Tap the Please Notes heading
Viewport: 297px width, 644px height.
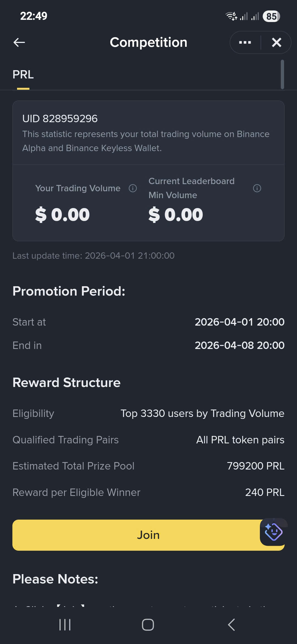point(55,579)
